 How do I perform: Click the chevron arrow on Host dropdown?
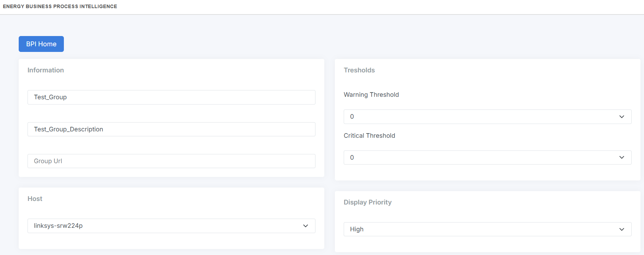point(306,226)
